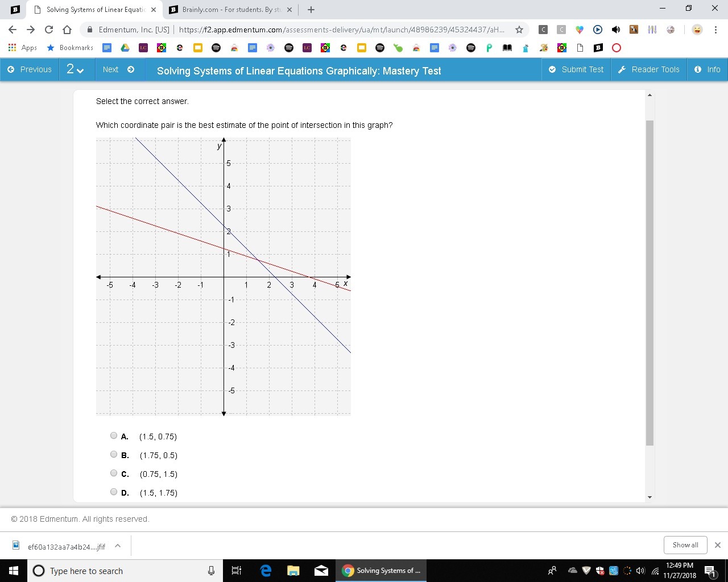
Task: Switch to the Brainly.com tab
Action: tap(230, 10)
